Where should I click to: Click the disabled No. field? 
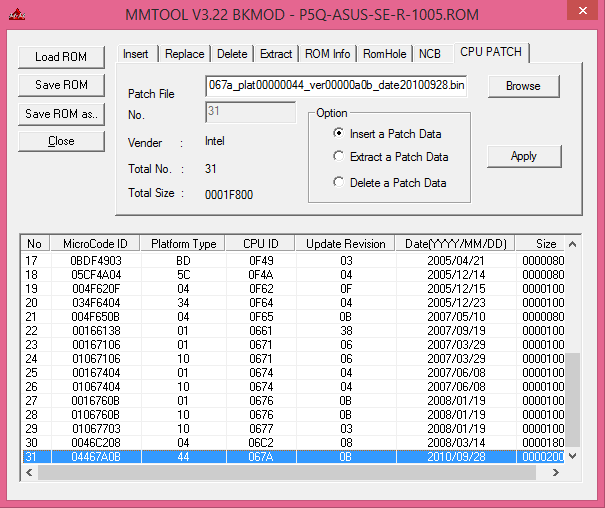point(251,112)
